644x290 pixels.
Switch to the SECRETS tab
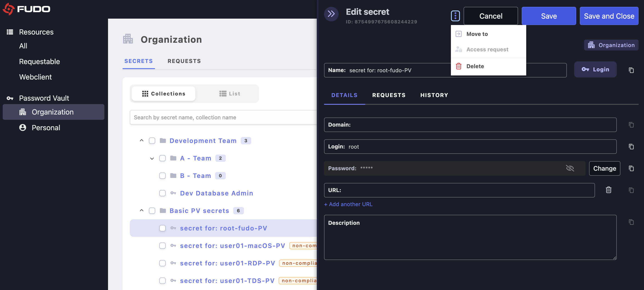coord(138,61)
